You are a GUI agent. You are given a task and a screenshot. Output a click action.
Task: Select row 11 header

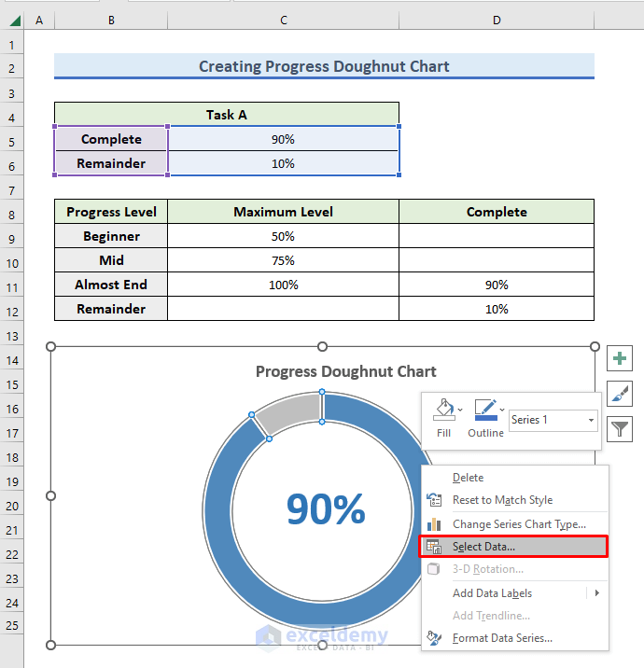click(x=12, y=287)
